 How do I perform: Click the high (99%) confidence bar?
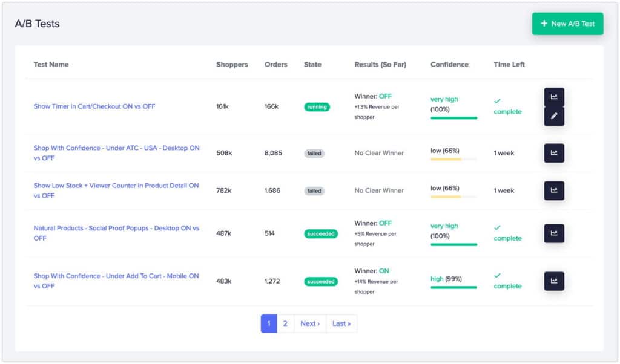(x=454, y=287)
